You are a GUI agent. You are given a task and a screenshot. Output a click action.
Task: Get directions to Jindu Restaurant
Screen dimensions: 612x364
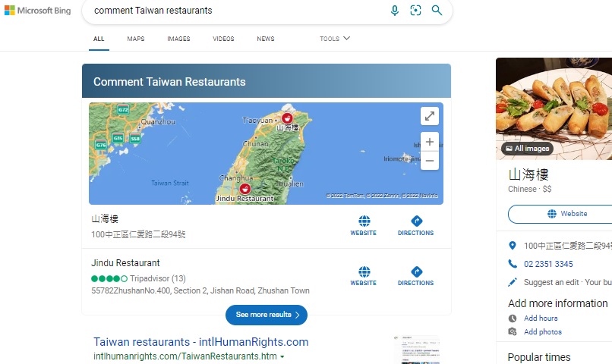[415, 276]
